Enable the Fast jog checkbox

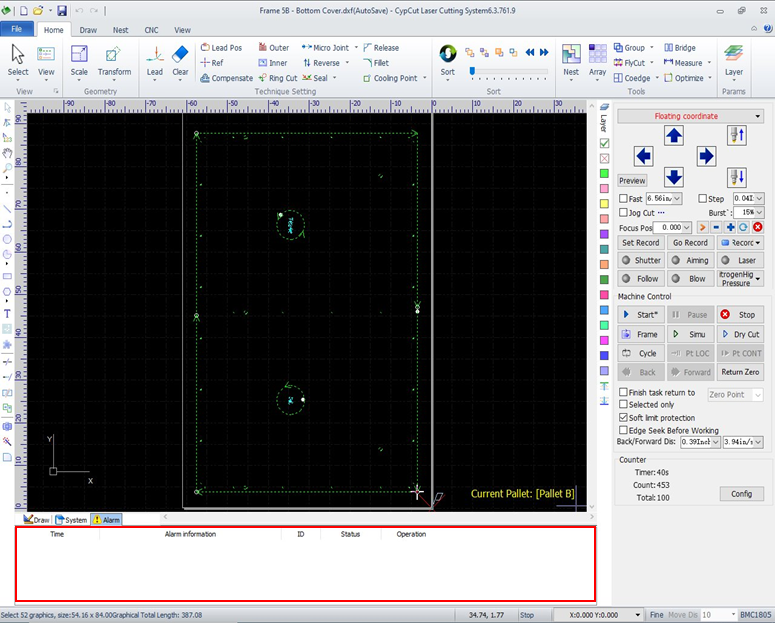coord(624,199)
